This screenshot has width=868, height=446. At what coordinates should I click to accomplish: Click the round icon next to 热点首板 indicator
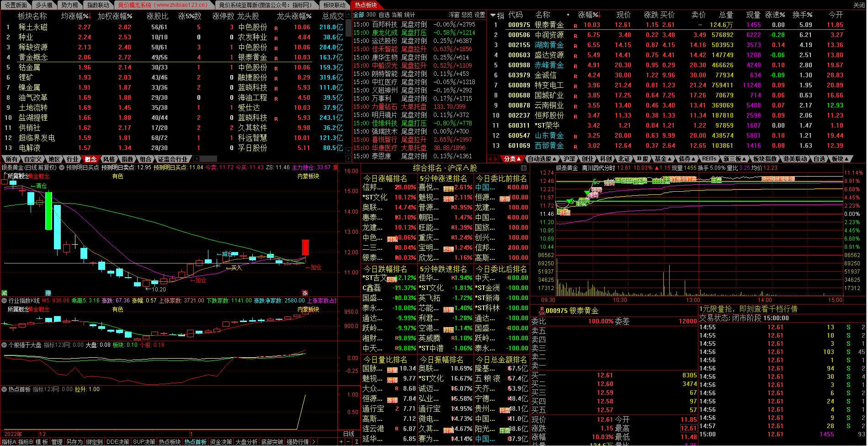click(4, 389)
